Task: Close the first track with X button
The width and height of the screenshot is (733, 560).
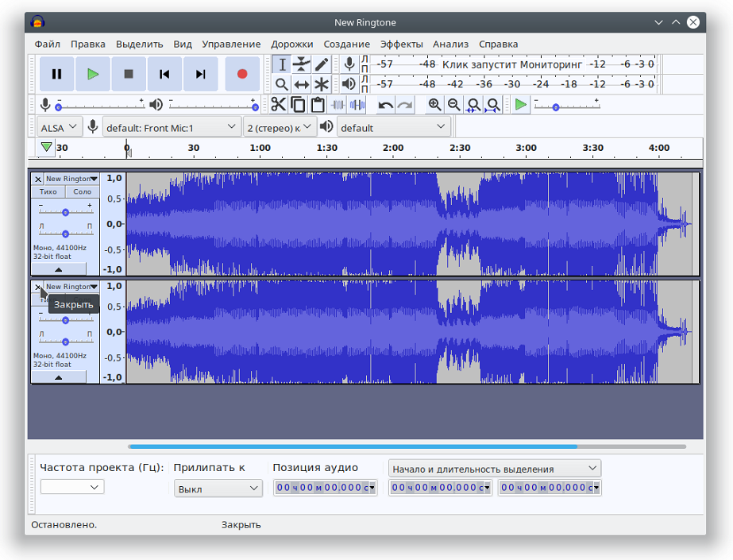Action: tap(37, 180)
